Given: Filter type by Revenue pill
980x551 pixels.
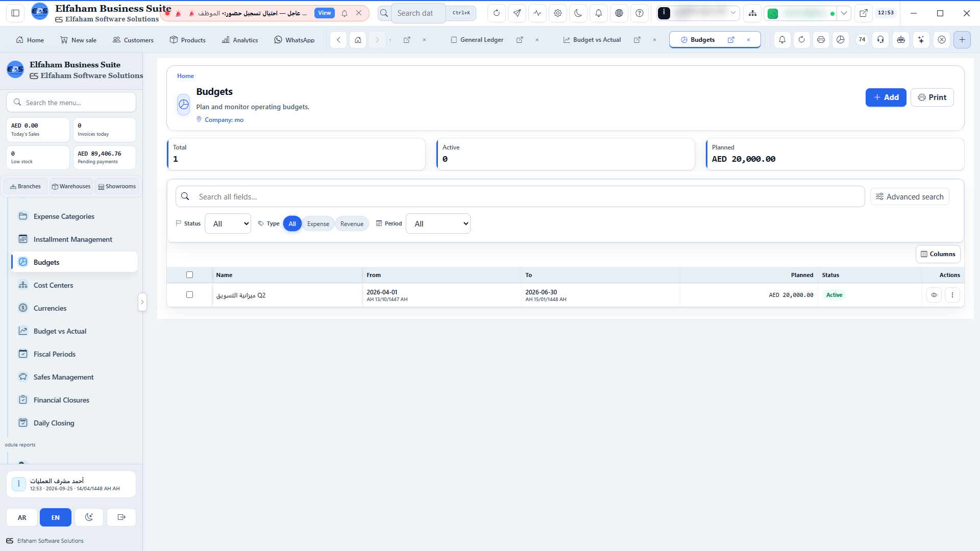Looking at the screenshot, I should (352, 224).
